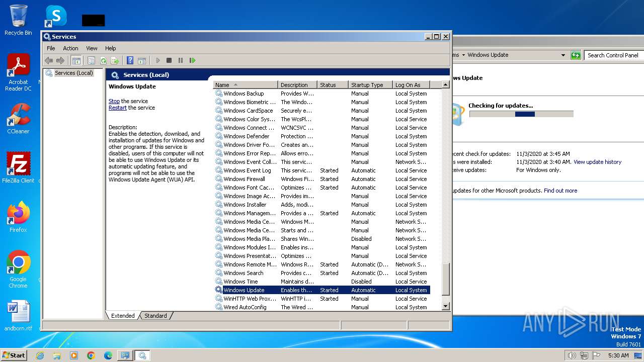Screen dimensions: 644x362
Task: Open the File menu in Services
Action: (51, 48)
